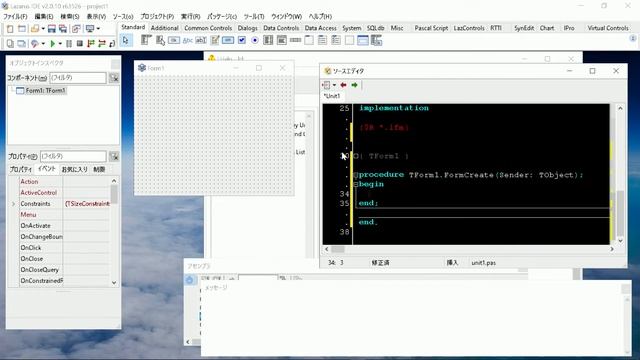Image resolution: width=640 pixels, height=360 pixels.
Task: Click the New Form toolbar icon
Action: click(22, 29)
